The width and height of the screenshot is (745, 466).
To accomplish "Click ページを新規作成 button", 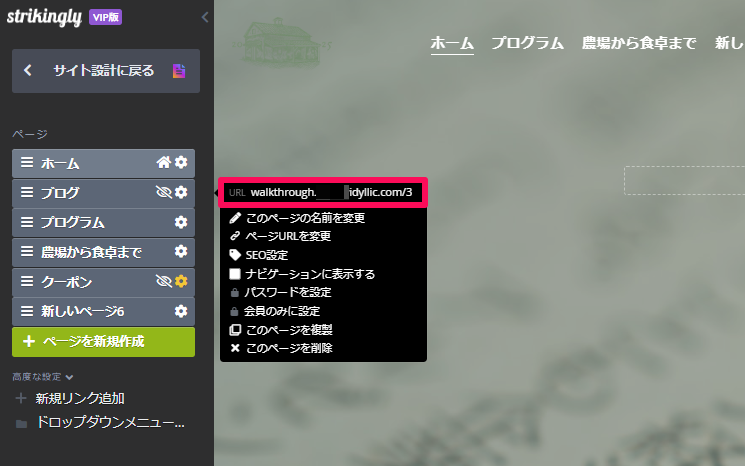I will [104, 342].
